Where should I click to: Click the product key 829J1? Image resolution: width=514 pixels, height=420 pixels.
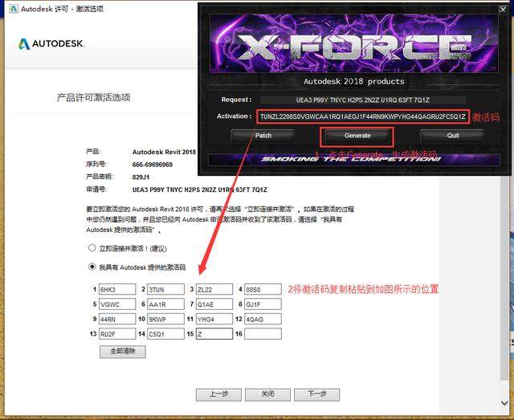(141, 177)
